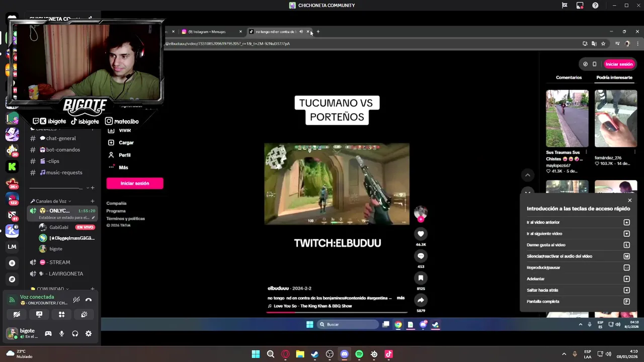Click Iniciar sesión button at TikTok top right
The image size is (644, 362).
[x=619, y=64]
